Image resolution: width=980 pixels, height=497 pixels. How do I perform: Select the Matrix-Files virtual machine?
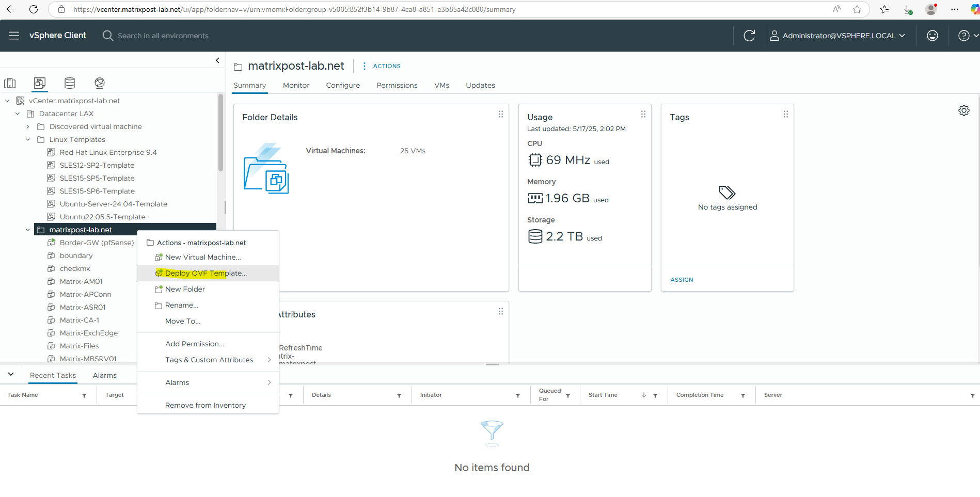79,346
